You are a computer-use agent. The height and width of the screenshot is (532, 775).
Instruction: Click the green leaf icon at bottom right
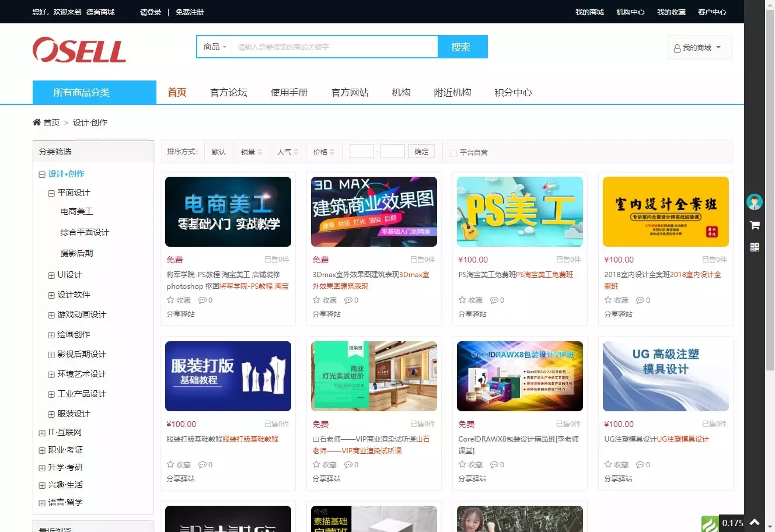pyautogui.click(x=710, y=524)
